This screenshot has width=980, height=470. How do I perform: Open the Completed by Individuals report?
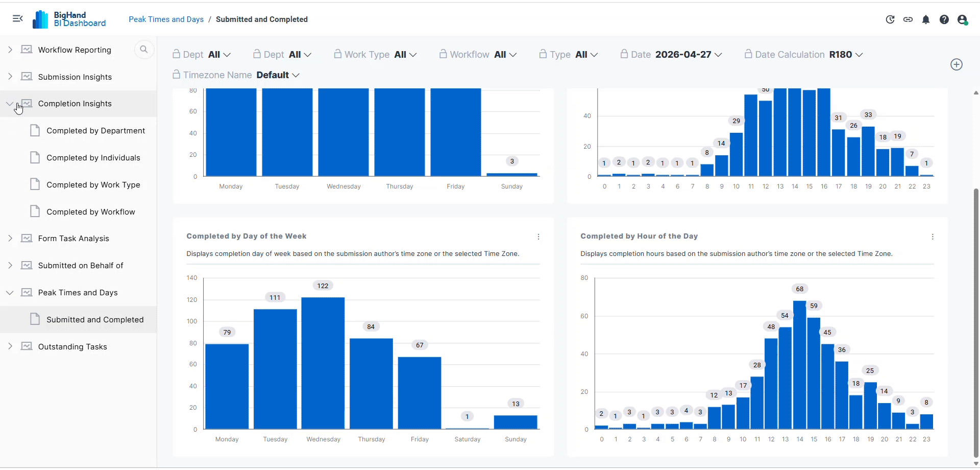93,158
